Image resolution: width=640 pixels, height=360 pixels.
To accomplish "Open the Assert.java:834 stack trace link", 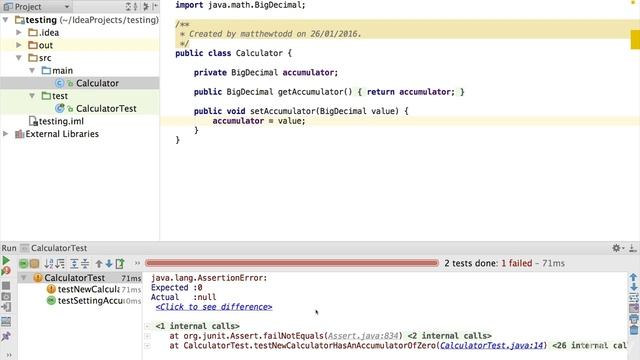I will (x=363, y=336).
